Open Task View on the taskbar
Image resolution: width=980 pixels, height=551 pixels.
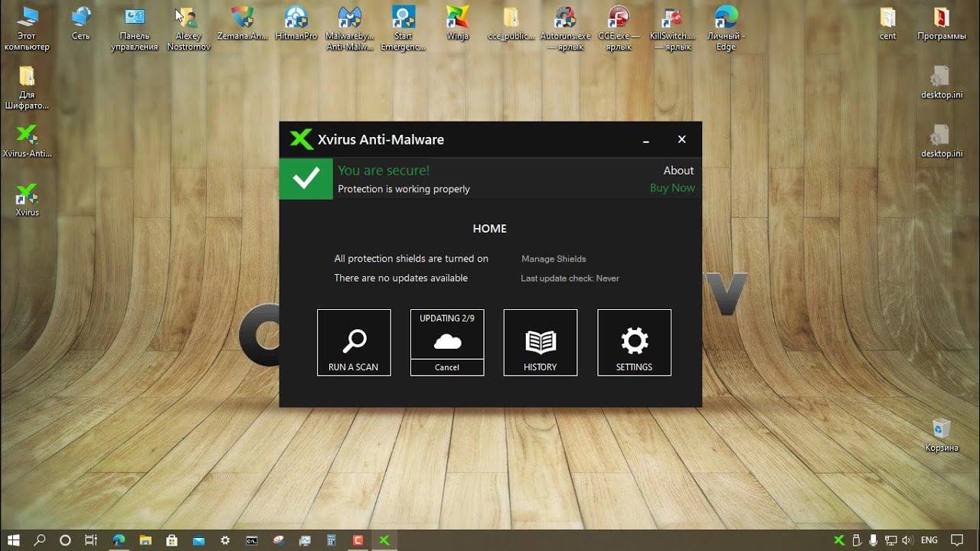(x=91, y=540)
